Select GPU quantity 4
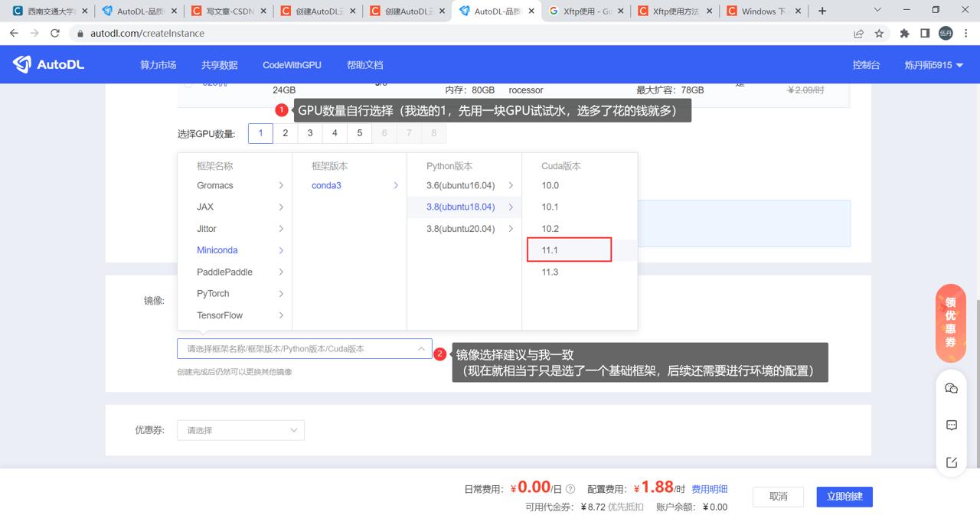 click(x=335, y=133)
